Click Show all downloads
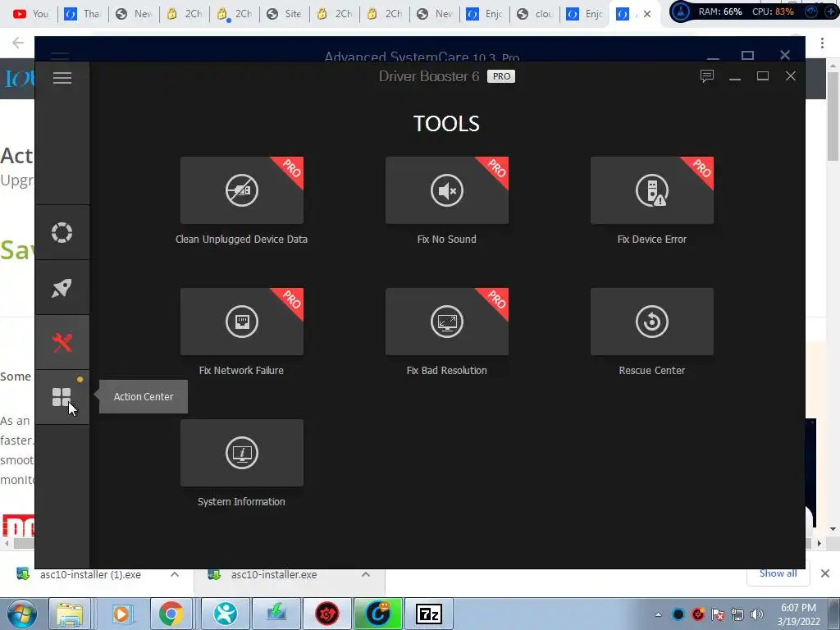 (x=778, y=573)
